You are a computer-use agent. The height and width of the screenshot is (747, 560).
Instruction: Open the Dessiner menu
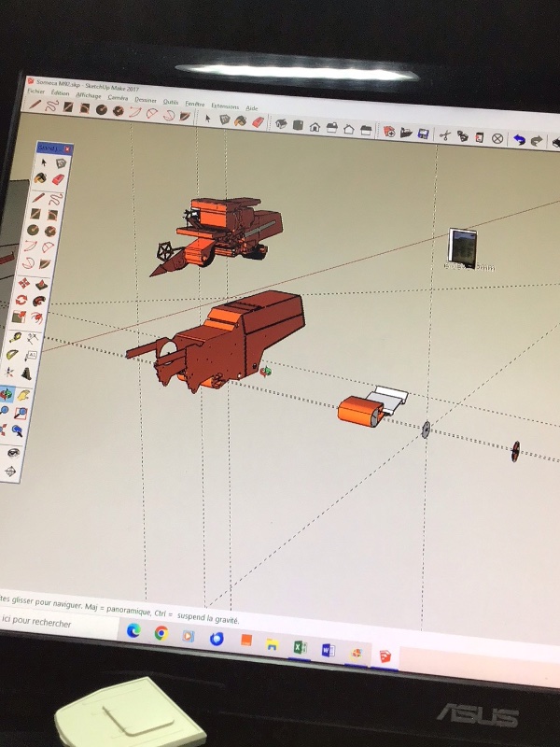(146, 100)
